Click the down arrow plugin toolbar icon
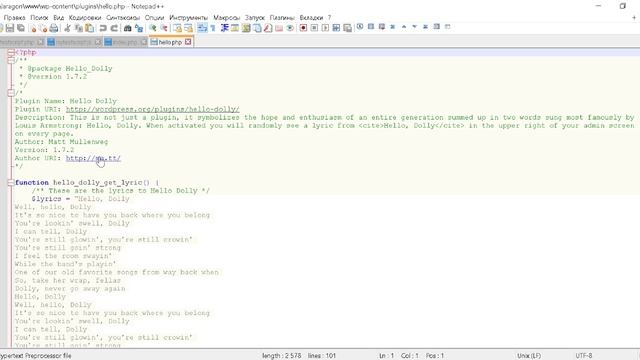Screen dimensions: 640x360 pyautogui.click(x=414, y=27)
